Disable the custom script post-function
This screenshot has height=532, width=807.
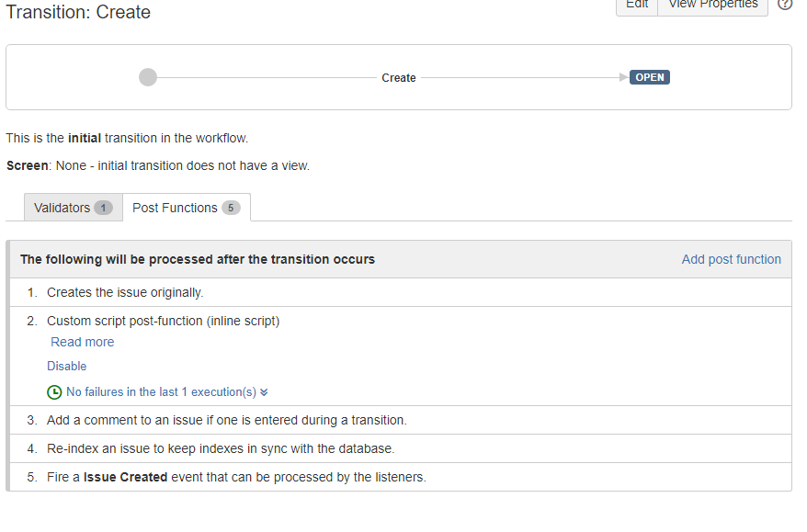point(66,367)
